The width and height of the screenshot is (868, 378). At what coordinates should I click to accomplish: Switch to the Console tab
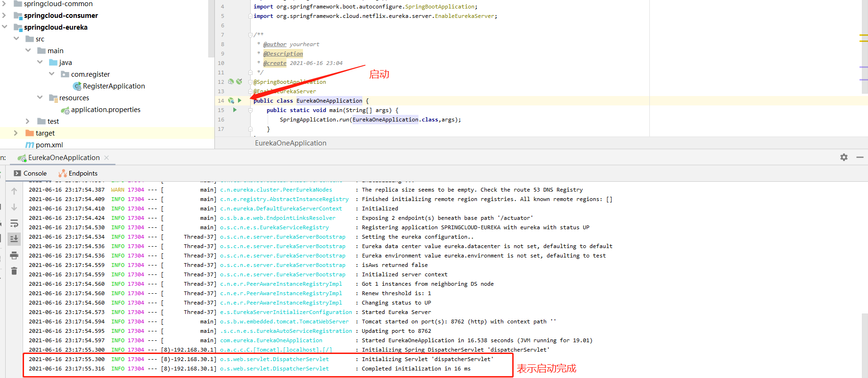(31, 173)
